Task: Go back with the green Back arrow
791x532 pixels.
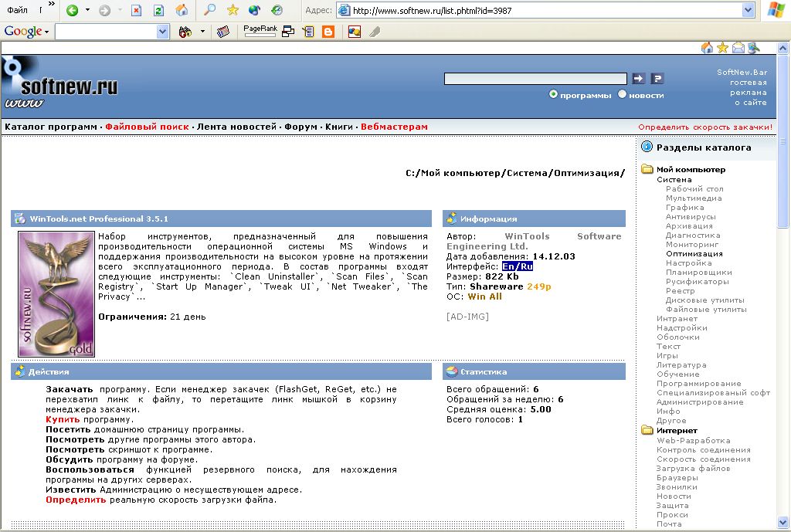Action: (x=73, y=10)
